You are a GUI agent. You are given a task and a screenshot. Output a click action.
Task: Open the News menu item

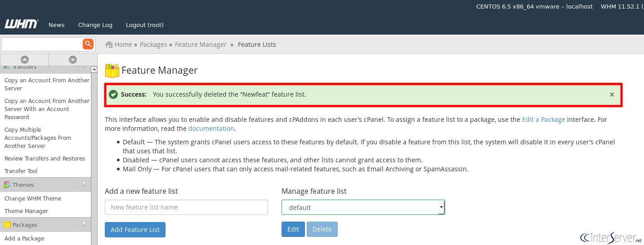click(57, 25)
